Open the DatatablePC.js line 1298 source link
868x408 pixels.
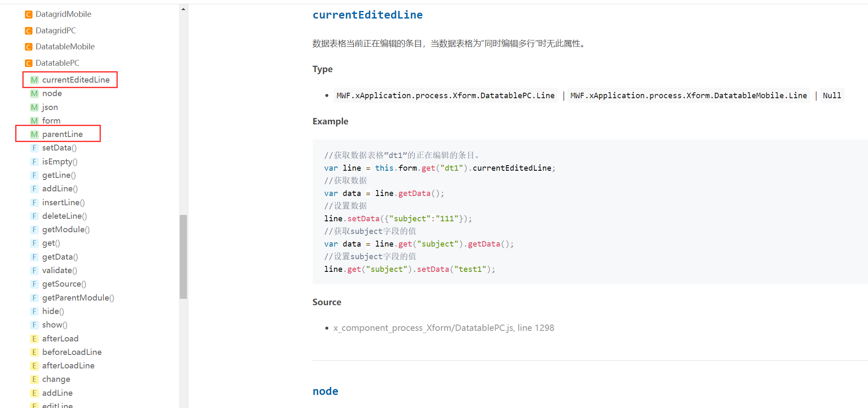[x=443, y=328]
